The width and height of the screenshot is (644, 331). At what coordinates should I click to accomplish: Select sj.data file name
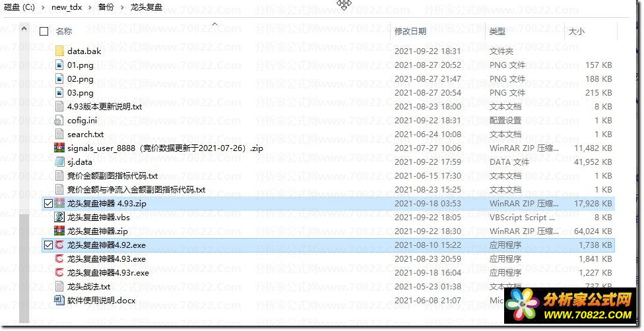80,162
